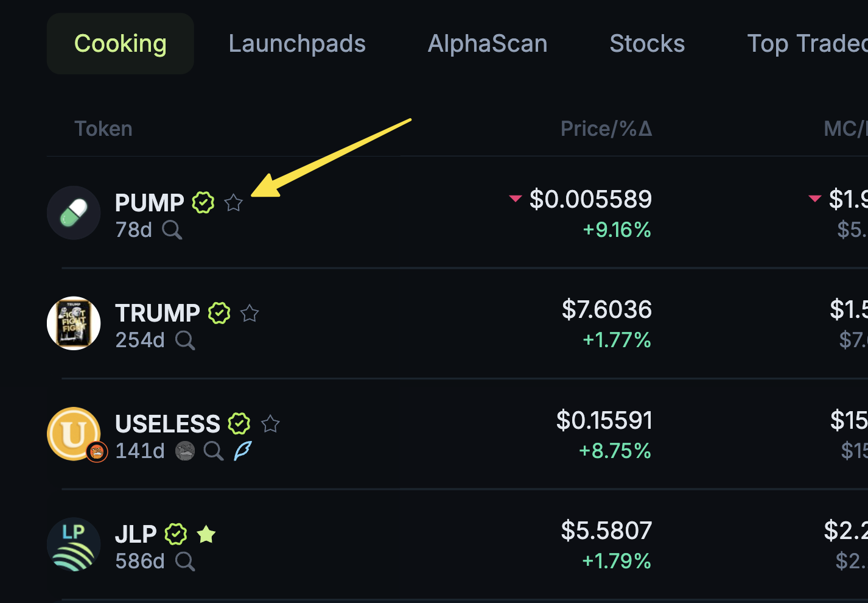Select the Stocks tab
Viewport: 868px width, 603px height.
click(x=647, y=44)
